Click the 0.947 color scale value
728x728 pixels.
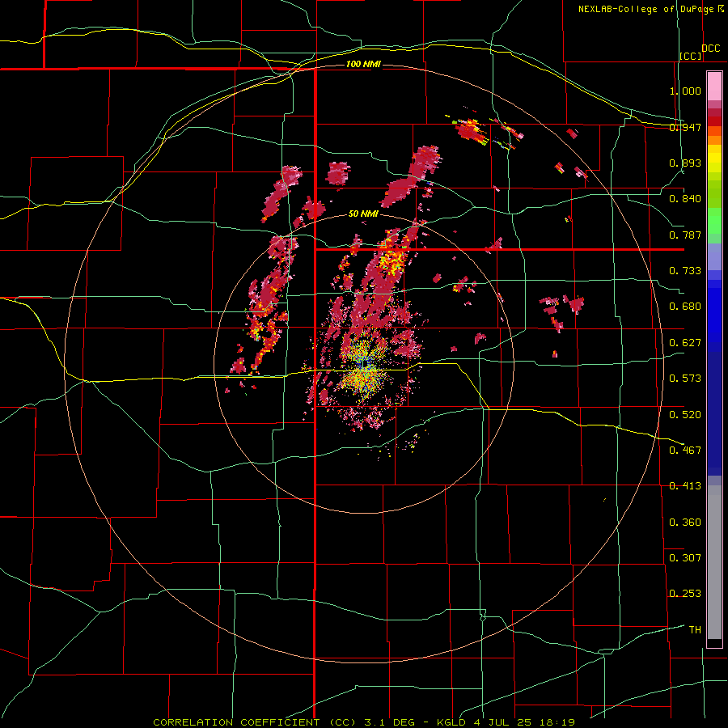click(x=685, y=127)
